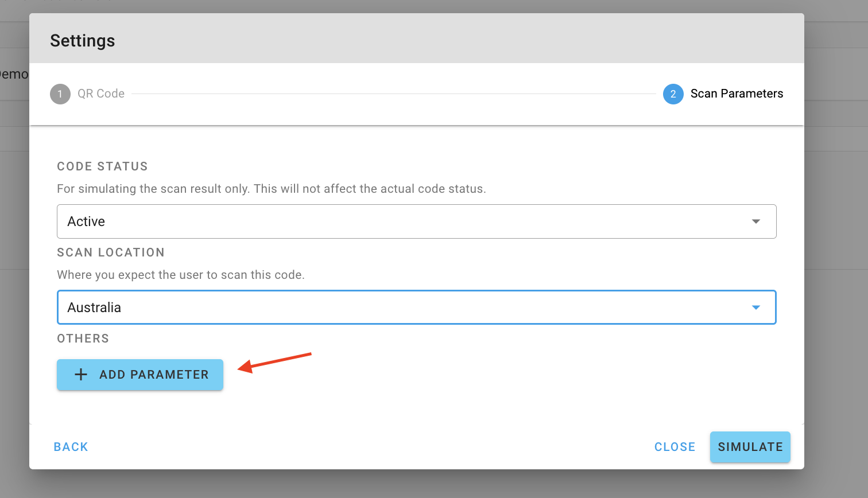The image size is (868, 498).
Task: Click the Settings dialog title
Action: point(83,41)
